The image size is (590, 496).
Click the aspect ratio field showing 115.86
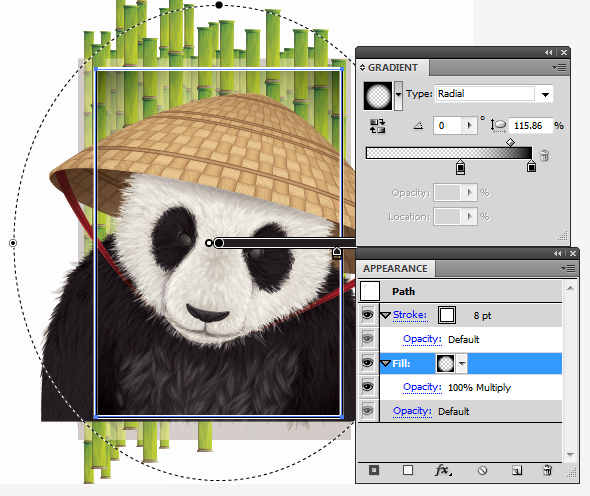[530, 126]
